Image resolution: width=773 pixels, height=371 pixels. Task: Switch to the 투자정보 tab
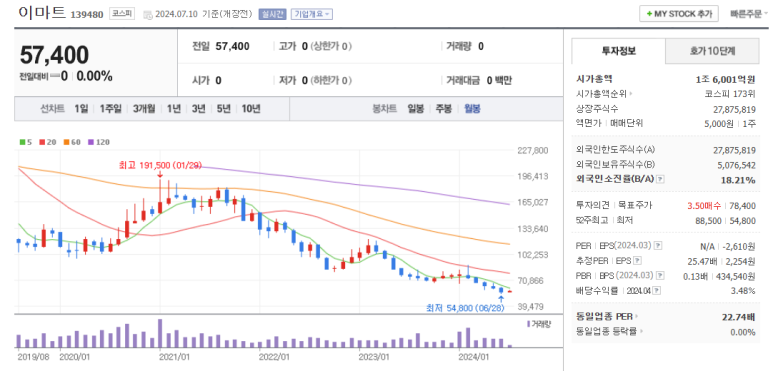pyautogui.click(x=619, y=51)
